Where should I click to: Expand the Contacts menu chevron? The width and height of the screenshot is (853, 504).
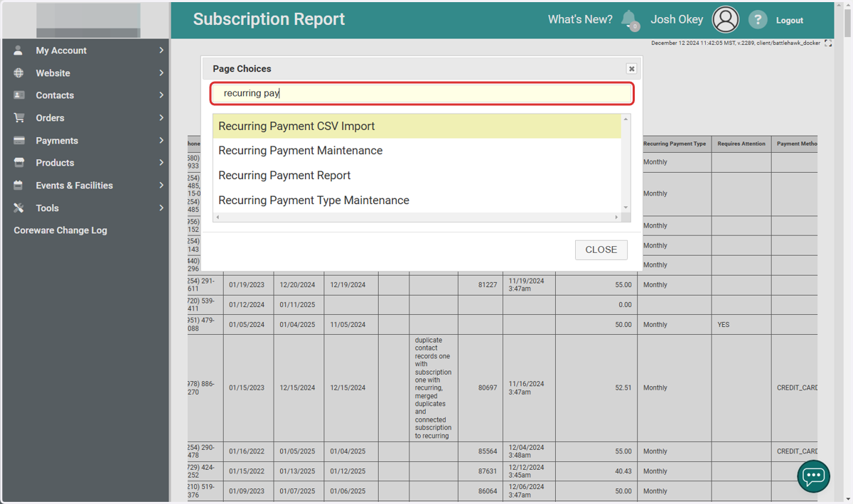click(x=161, y=95)
